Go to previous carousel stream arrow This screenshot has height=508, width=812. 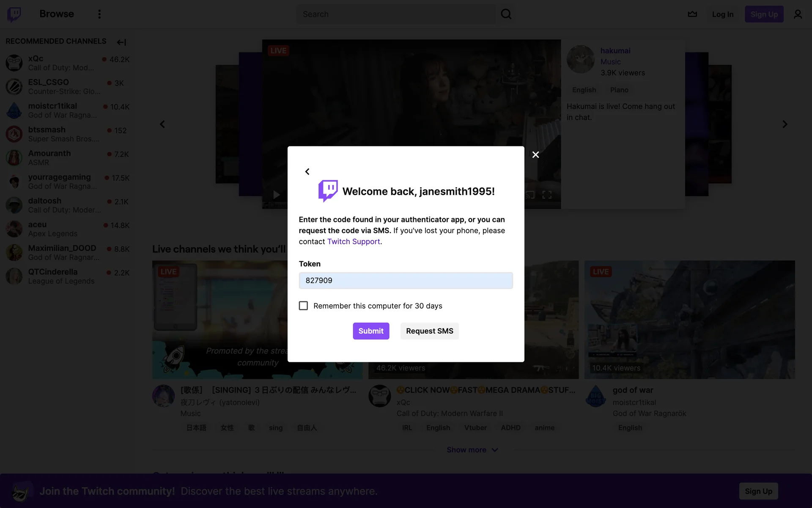(162, 124)
